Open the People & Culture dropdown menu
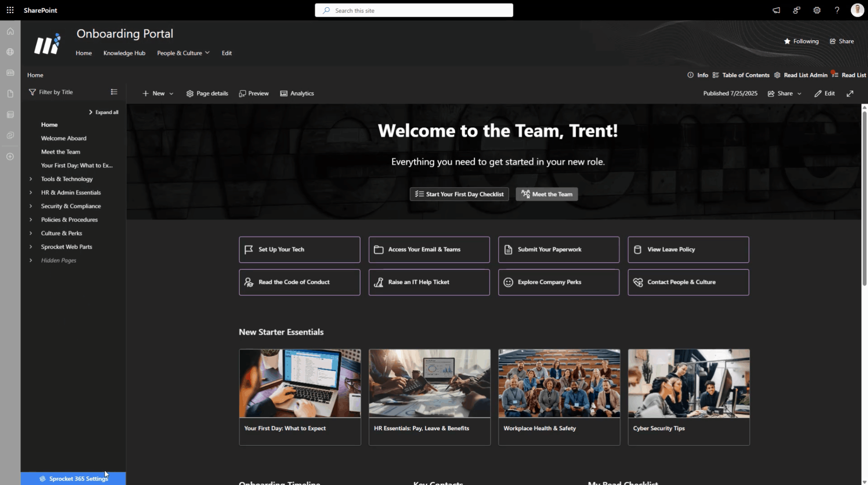 pyautogui.click(x=183, y=53)
